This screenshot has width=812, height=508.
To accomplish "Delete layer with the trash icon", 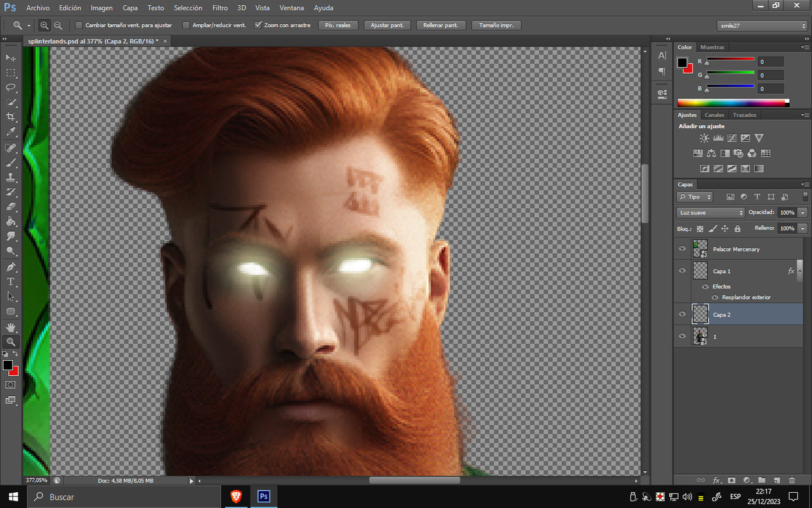I will 792,481.
